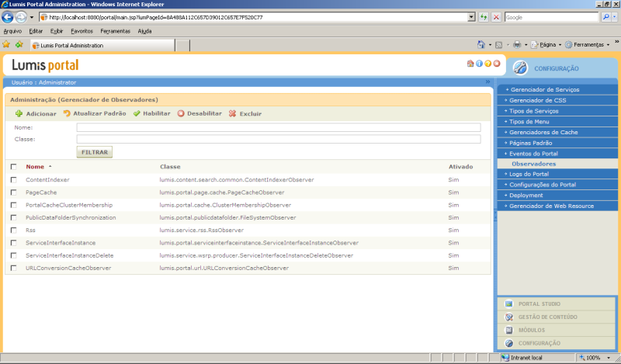Click the Módulos icon

point(509,330)
